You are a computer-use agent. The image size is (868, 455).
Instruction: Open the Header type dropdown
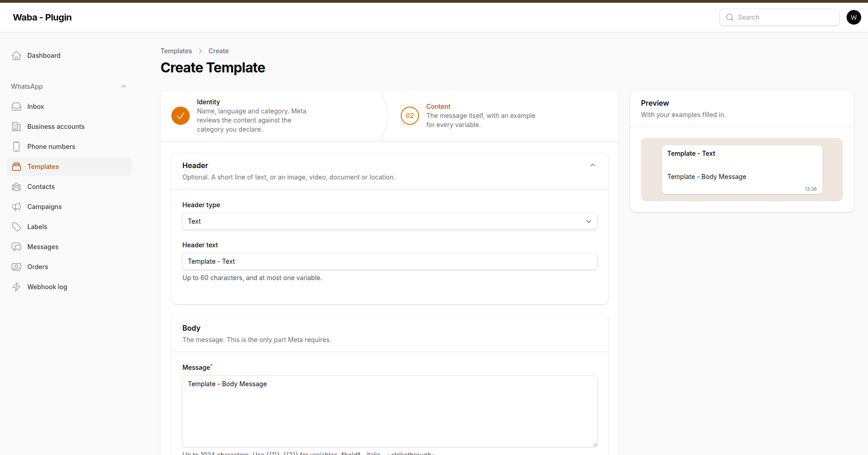click(390, 221)
